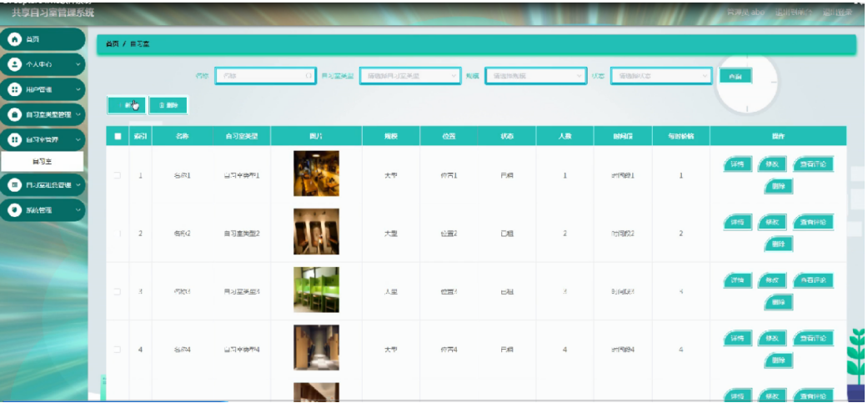Screen dimensions: 868x403
Task: Click the home icon beside 首页
Action: pyautogui.click(x=14, y=39)
